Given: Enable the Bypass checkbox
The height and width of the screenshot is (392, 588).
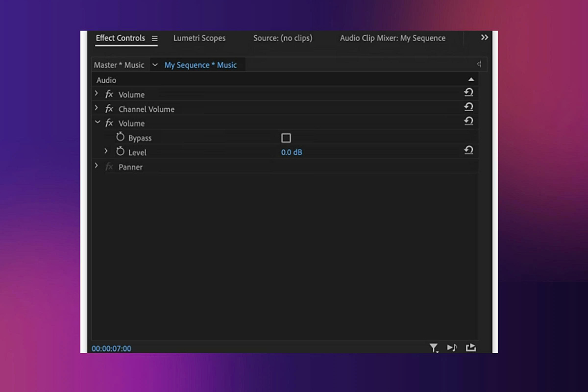Looking at the screenshot, I should point(286,138).
